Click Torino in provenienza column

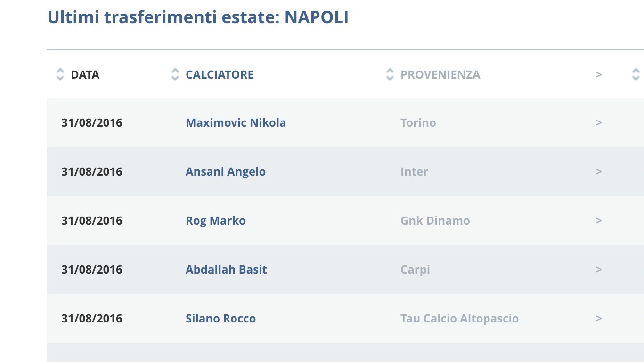click(418, 123)
